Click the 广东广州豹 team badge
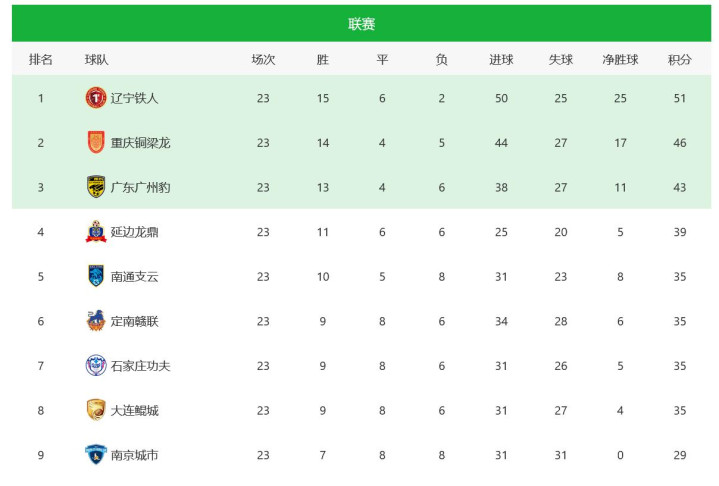719x486 pixels. coord(95,187)
